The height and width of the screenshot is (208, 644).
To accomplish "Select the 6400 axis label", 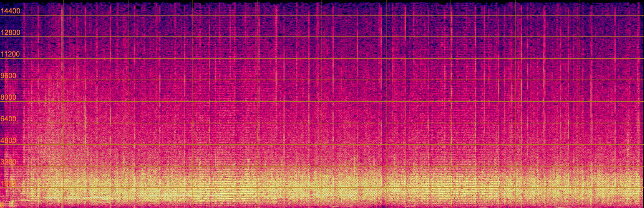I will click(8, 119).
